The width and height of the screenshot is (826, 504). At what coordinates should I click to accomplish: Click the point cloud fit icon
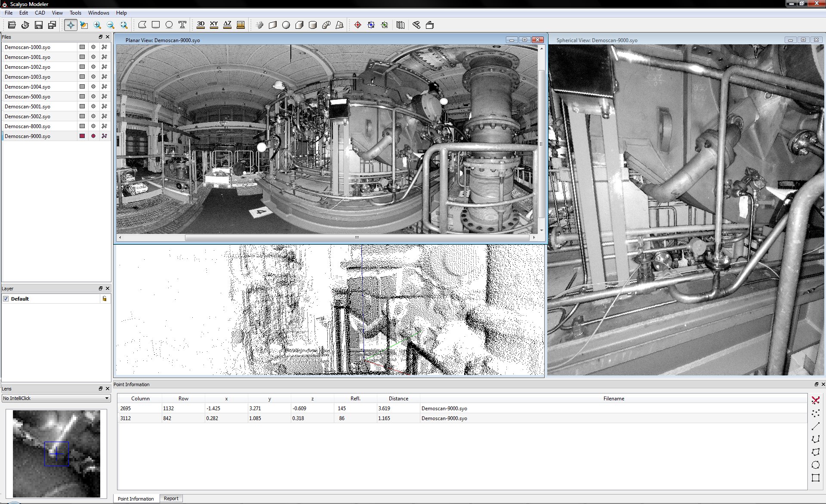click(259, 25)
